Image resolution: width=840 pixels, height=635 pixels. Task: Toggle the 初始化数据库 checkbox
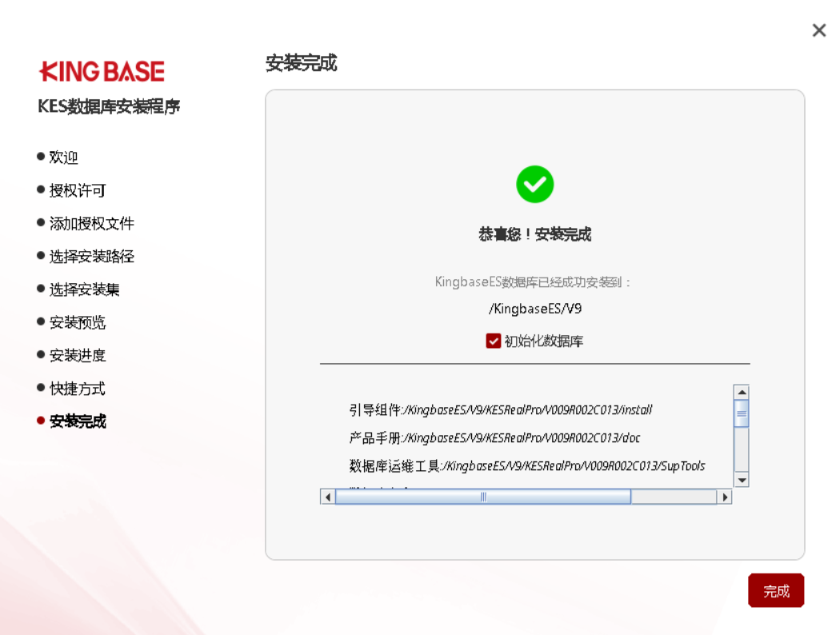coord(494,341)
